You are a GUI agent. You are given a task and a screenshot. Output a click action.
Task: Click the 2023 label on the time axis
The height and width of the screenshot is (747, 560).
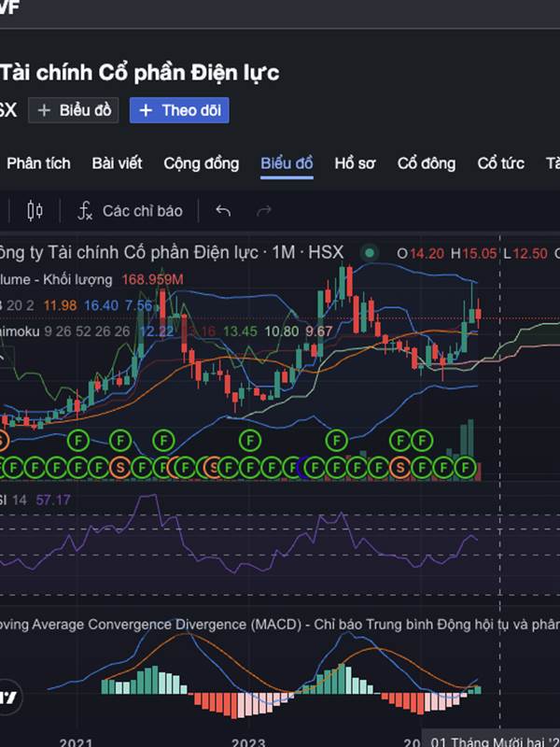248,742
